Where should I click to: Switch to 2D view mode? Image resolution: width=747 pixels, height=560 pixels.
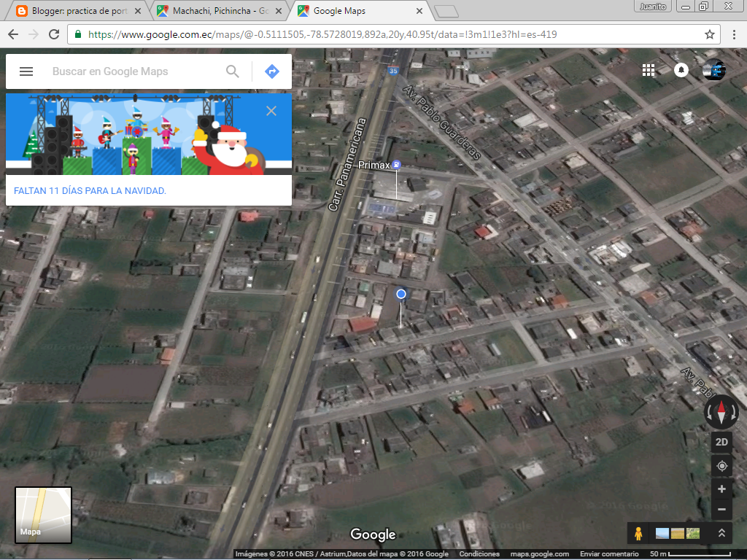tap(721, 442)
